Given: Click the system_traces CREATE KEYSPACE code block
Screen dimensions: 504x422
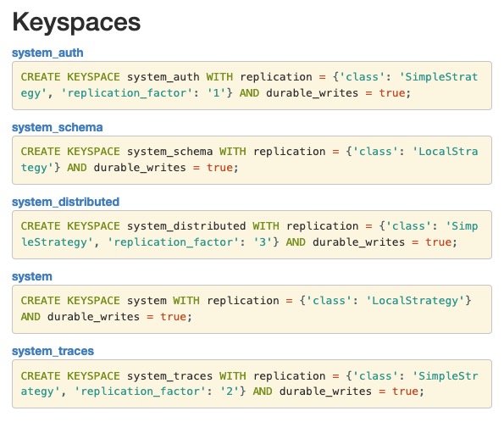Looking at the screenshot, I should 252,384.
